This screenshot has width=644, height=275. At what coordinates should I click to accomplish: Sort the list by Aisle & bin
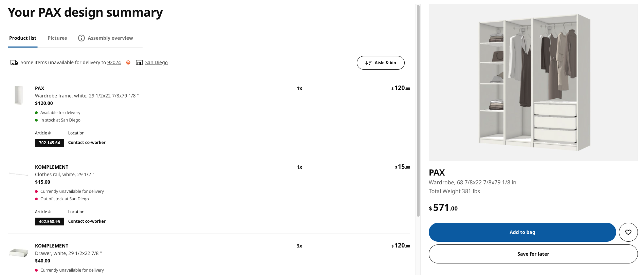pos(381,63)
